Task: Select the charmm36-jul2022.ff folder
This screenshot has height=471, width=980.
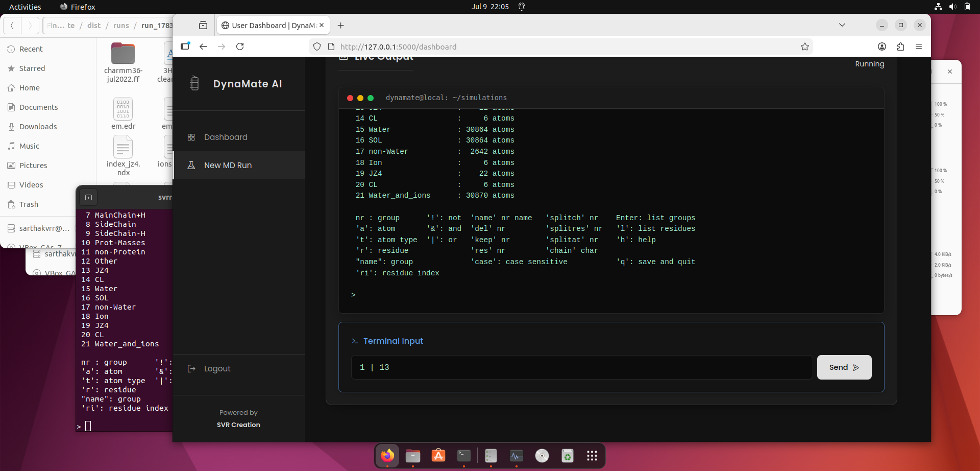Action: 123,62
